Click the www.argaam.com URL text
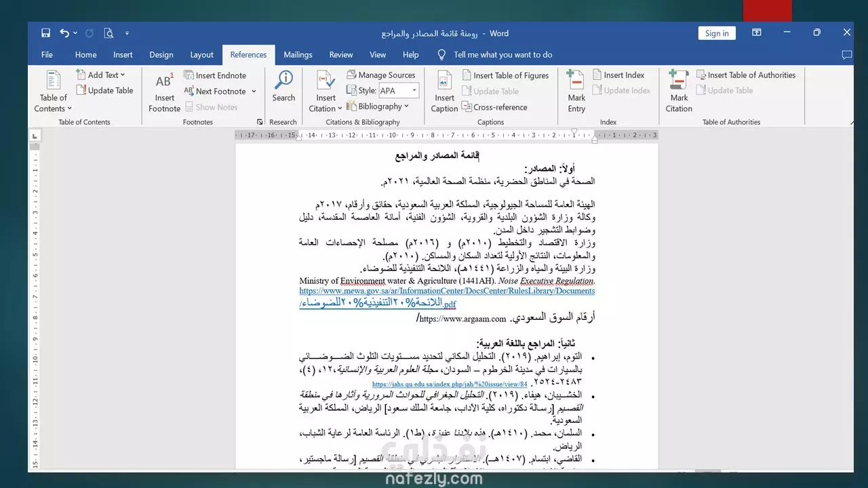The width and height of the screenshot is (868, 488). [x=461, y=319]
